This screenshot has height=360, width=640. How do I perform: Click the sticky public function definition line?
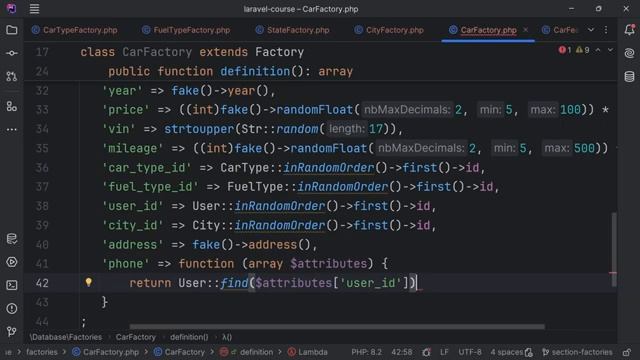coord(230,71)
